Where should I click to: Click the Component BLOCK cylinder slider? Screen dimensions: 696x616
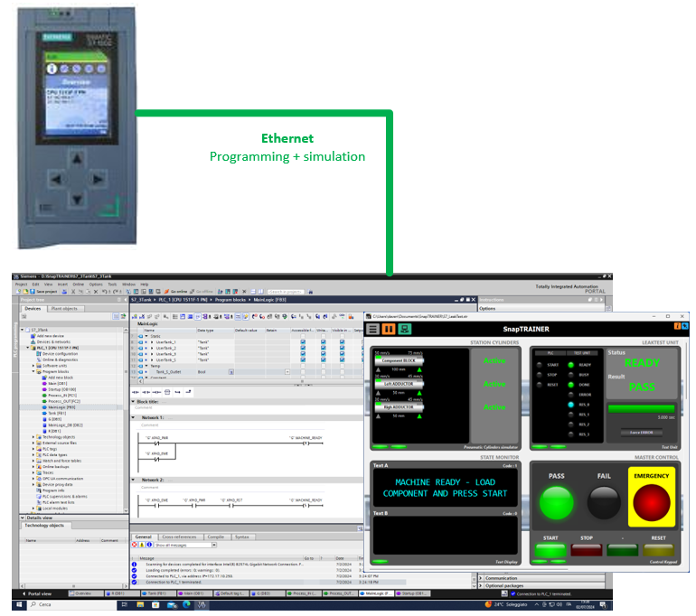click(x=399, y=360)
